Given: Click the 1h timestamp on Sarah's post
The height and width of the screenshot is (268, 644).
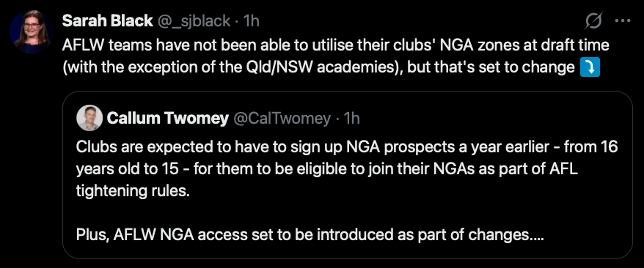Looking at the screenshot, I should [x=252, y=21].
